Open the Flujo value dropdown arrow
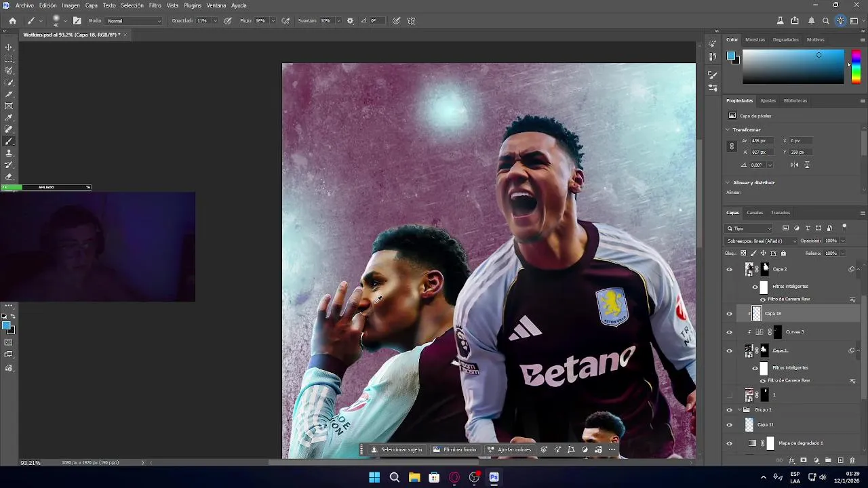This screenshot has height=488, width=868. click(x=273, y=21)
